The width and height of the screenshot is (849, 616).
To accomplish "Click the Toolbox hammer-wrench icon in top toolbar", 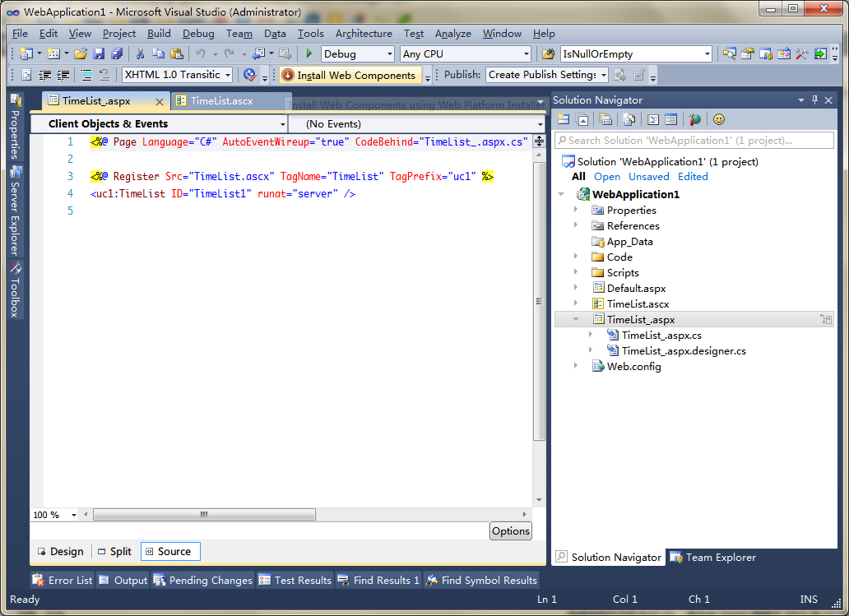I will [x=801, y=53].
